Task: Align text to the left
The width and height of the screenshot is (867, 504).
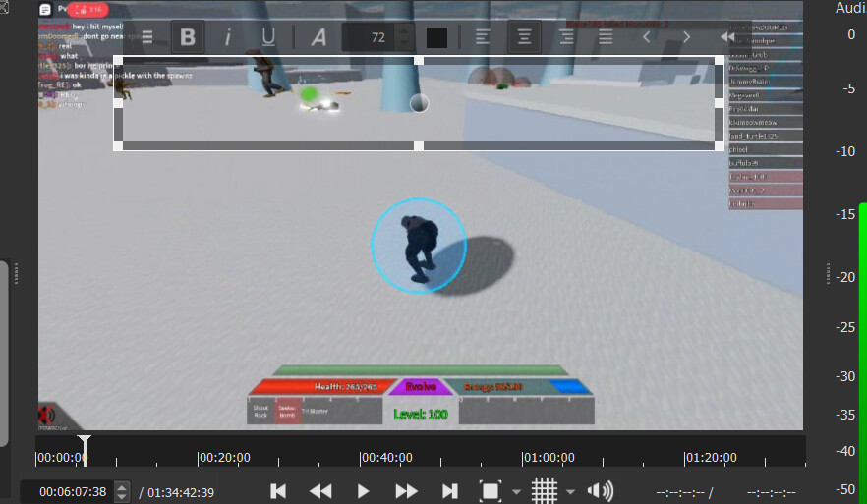Action: pyautogui.click(x=483, y=37)
